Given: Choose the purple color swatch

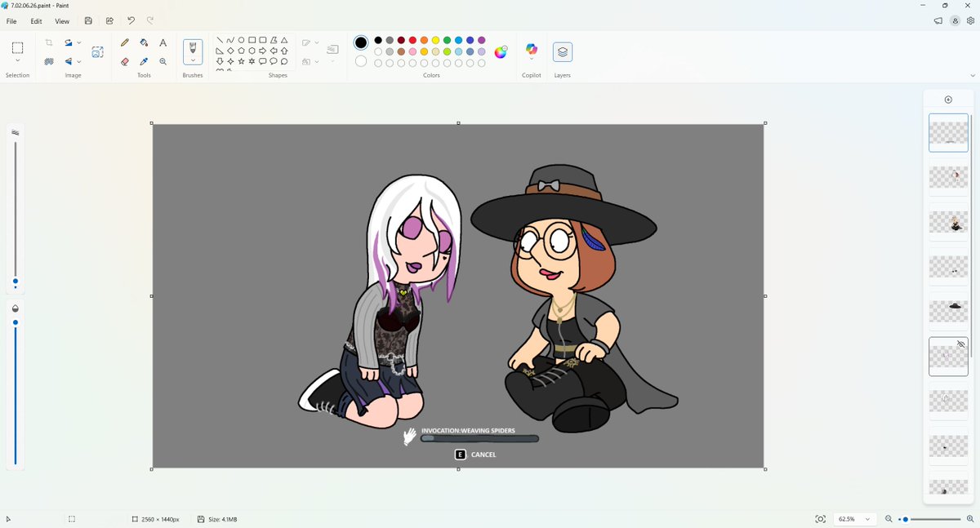Looking at the screenshot, I should tap(482, 40).
